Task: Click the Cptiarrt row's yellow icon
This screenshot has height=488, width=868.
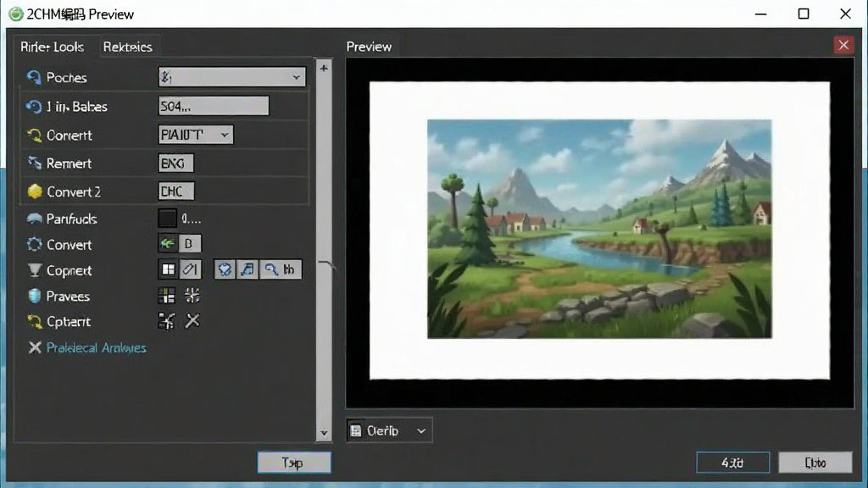Action: point(34,321)
